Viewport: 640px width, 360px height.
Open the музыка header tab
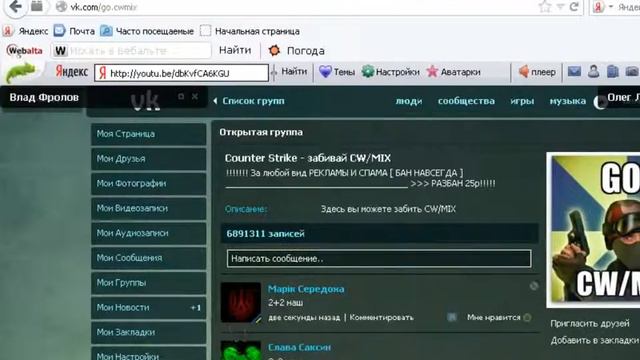(x=568, y=101)
